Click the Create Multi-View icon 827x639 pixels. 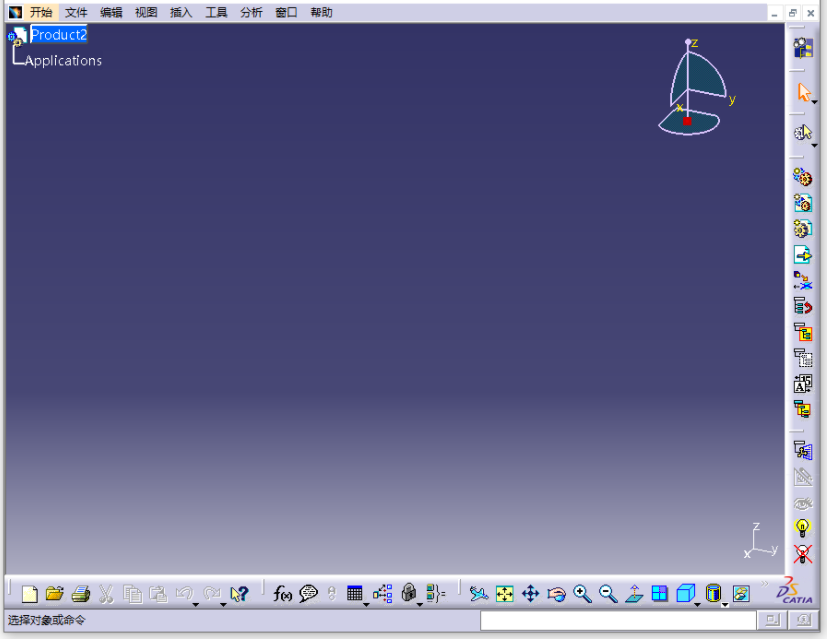click(659, 594)
